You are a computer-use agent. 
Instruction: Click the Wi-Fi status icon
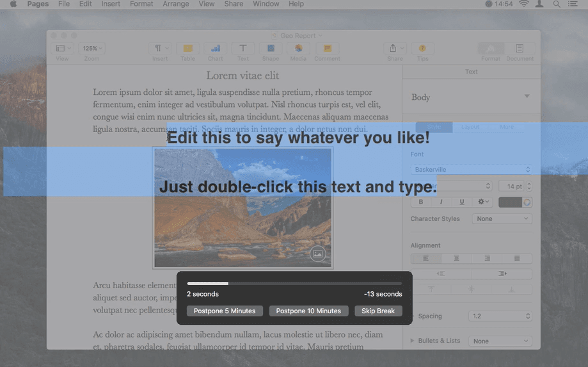524,4
